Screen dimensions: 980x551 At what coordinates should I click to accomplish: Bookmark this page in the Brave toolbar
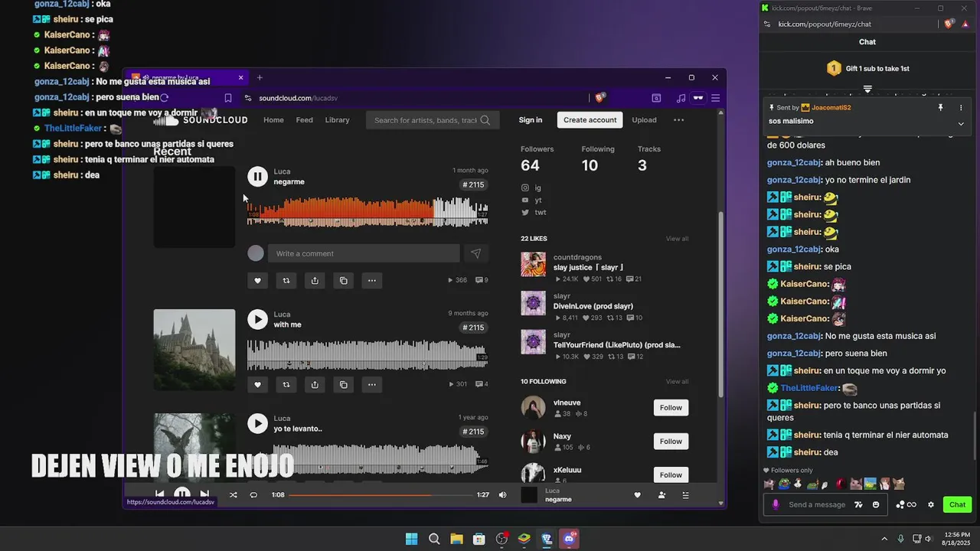[227, 98]
